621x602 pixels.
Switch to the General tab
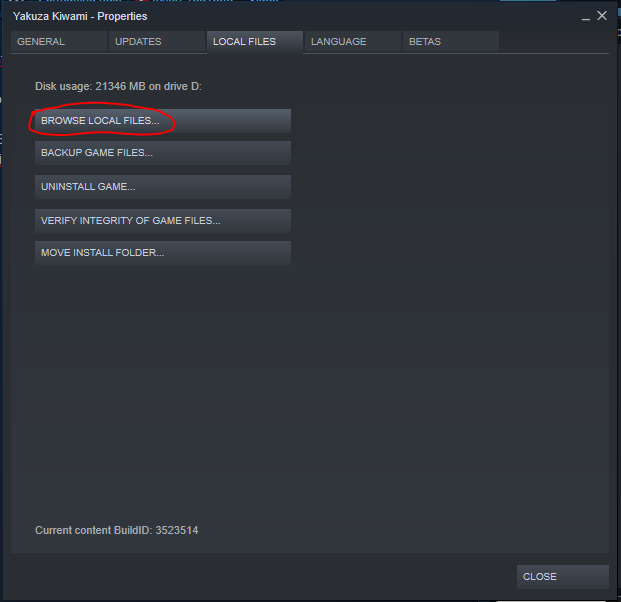click(59, 42)
